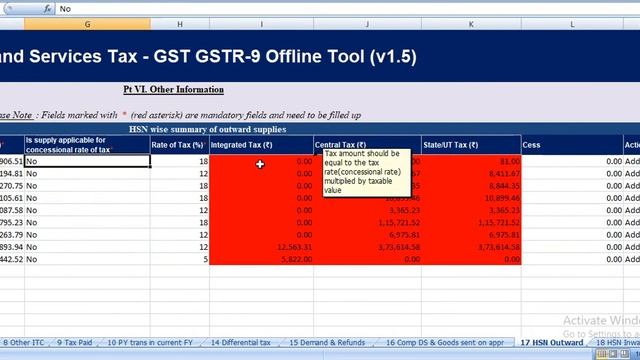Select the 'No' cell in the 442.52 row

tap(87, 259)
